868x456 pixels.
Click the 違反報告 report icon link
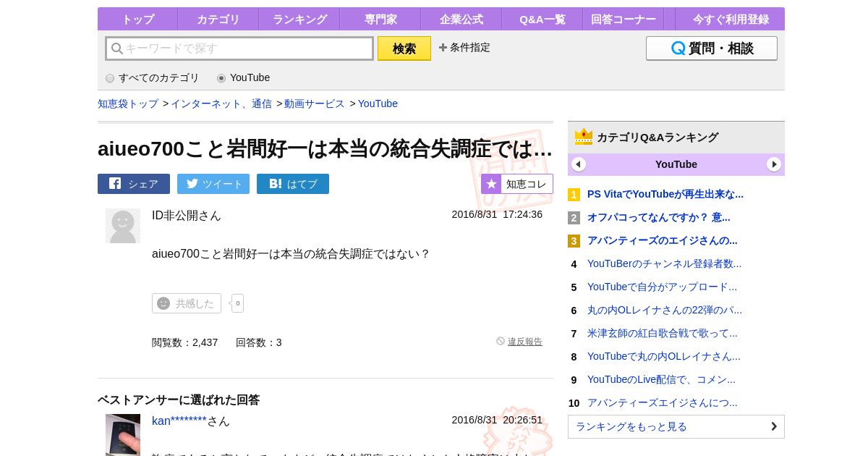(519, 342)
